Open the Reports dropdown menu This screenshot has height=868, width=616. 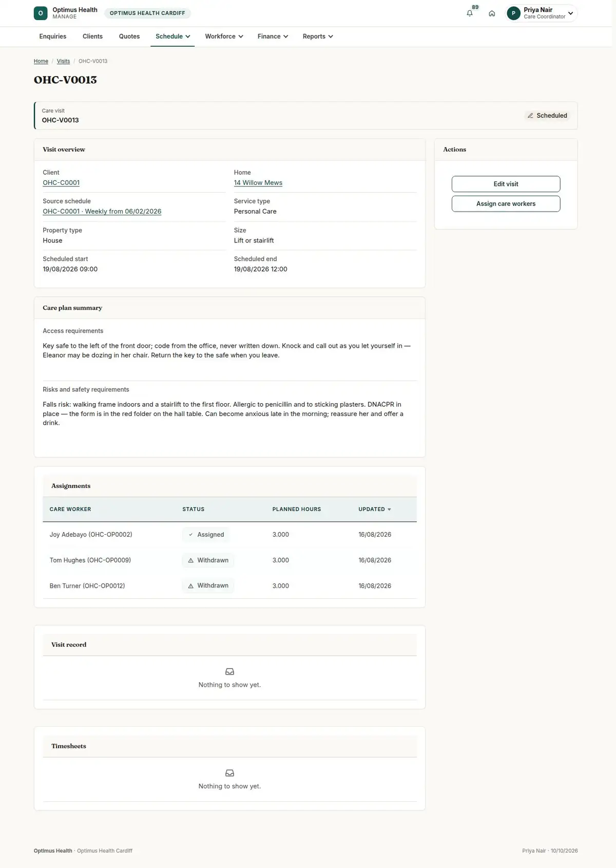tap(318, 36)
